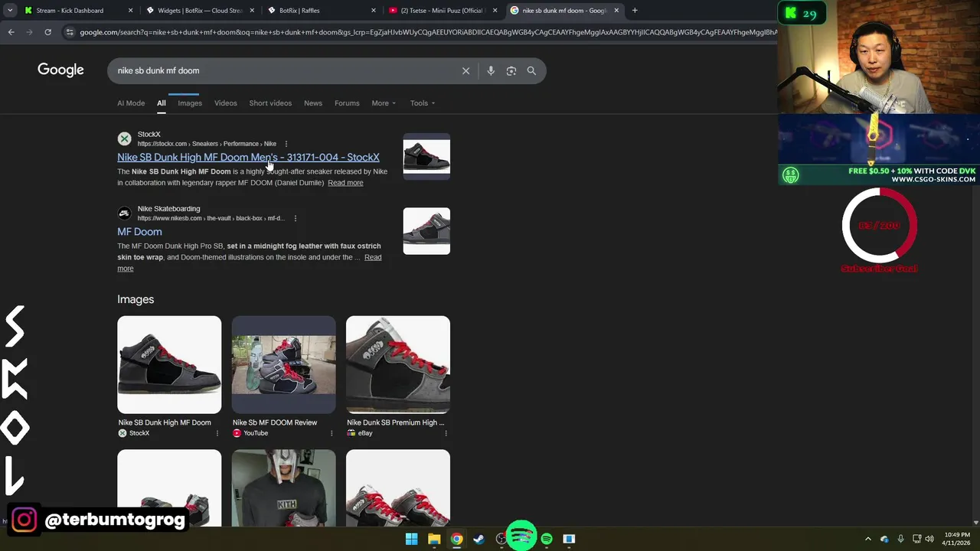This screenshot has height=551, width=980.
Task: Click the eBay source label under image
Action: 359,433
